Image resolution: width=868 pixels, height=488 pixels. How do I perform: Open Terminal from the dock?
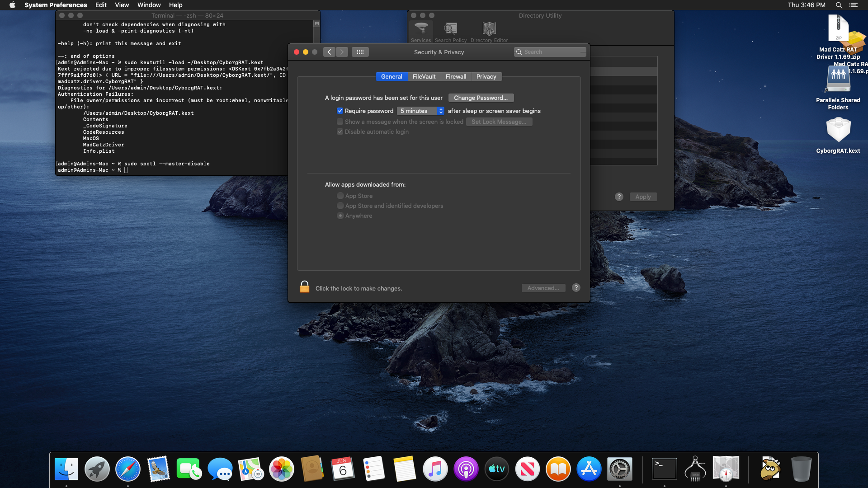tap(664, 469)
